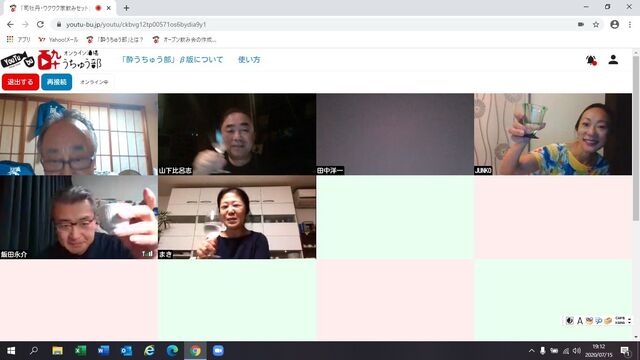640x360 pixels.
Task: Open File Explorer from taskbar
Action: click(x=57, y=351)
